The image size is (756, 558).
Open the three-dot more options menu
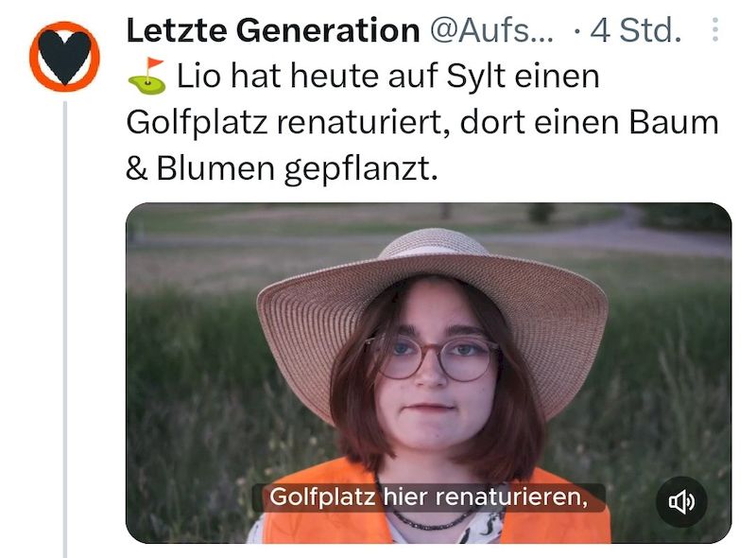pyautogui.click(x=715, y=30)
